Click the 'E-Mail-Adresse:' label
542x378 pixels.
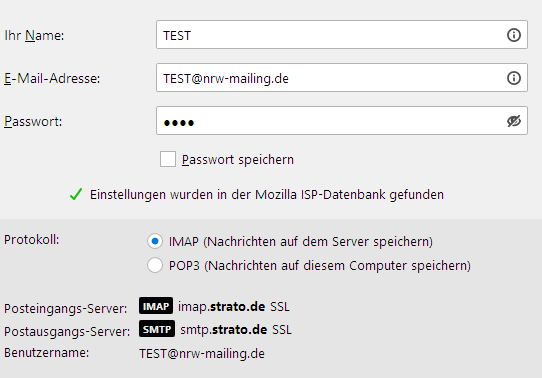coord(52,78)
